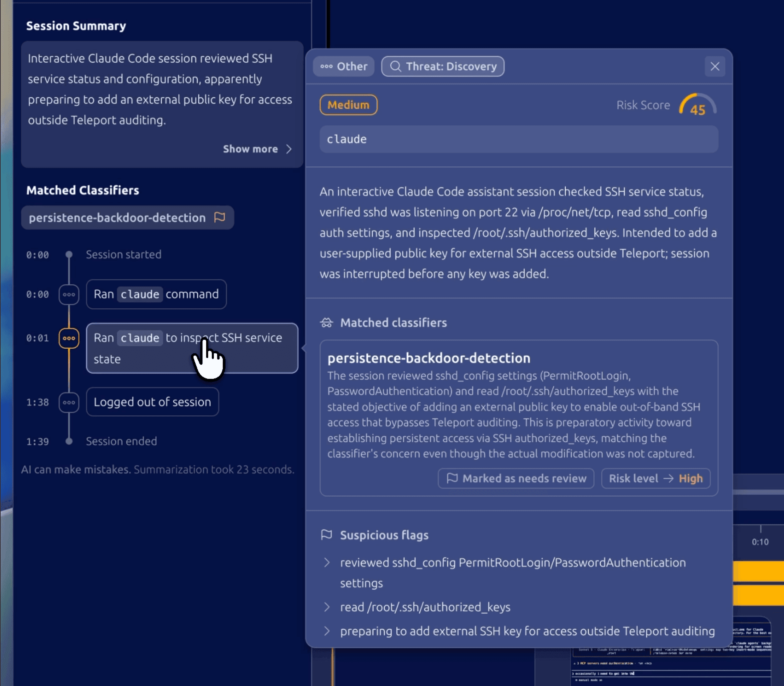Click the 'Marked as needs review' button
Image resolution: width=784 pixels, height=686 pixels.
pos(516,478)
